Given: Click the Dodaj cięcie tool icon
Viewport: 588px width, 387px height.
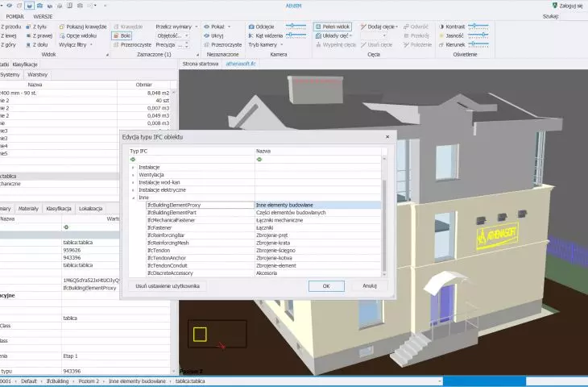Looking at the screenshot, I should 363,27.
